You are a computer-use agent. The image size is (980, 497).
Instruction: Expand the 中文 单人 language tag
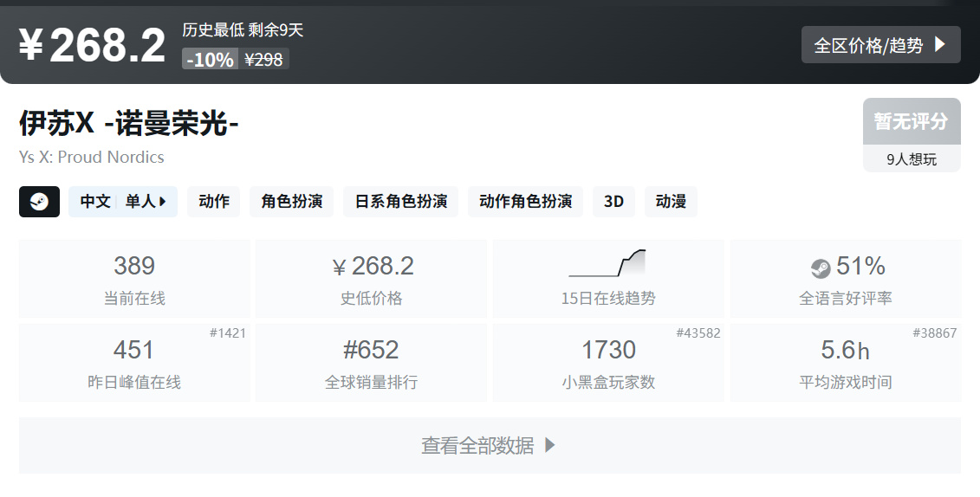pos(123,202)
